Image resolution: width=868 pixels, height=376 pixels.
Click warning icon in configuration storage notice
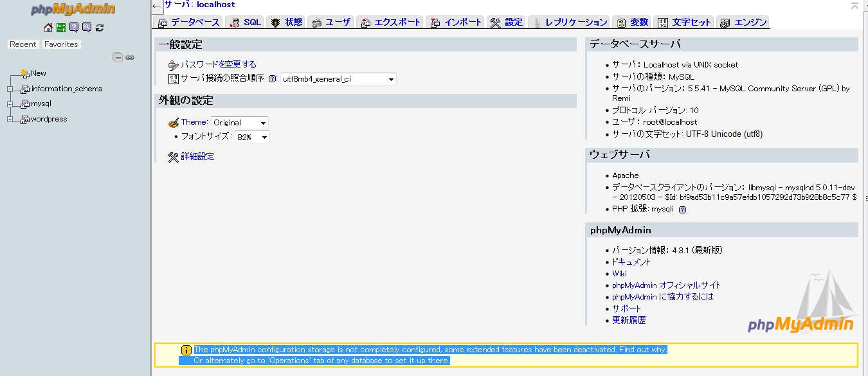coord(186,350)
